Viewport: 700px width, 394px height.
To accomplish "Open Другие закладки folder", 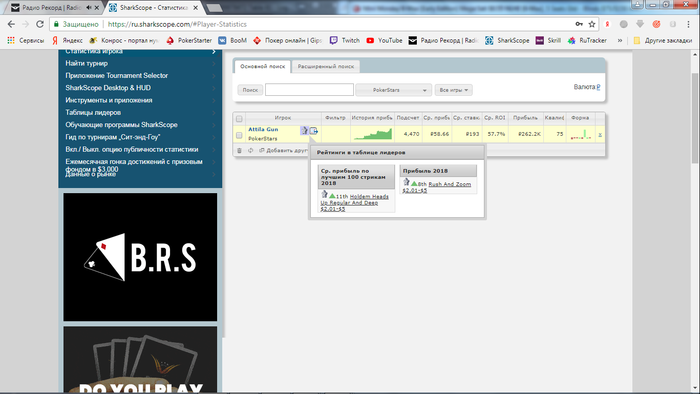I will pyautogui.click(x=662, y=41).
